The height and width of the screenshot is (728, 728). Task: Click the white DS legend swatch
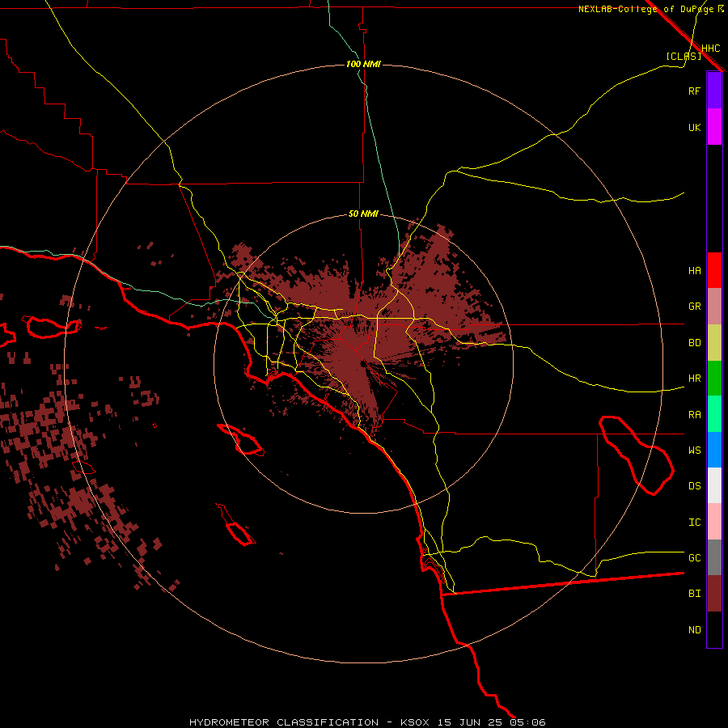(x=714, y=485)
